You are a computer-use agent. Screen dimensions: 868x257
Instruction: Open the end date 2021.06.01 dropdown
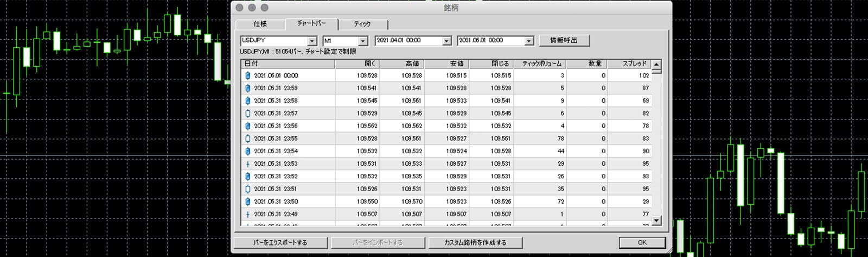coord(529,41)
